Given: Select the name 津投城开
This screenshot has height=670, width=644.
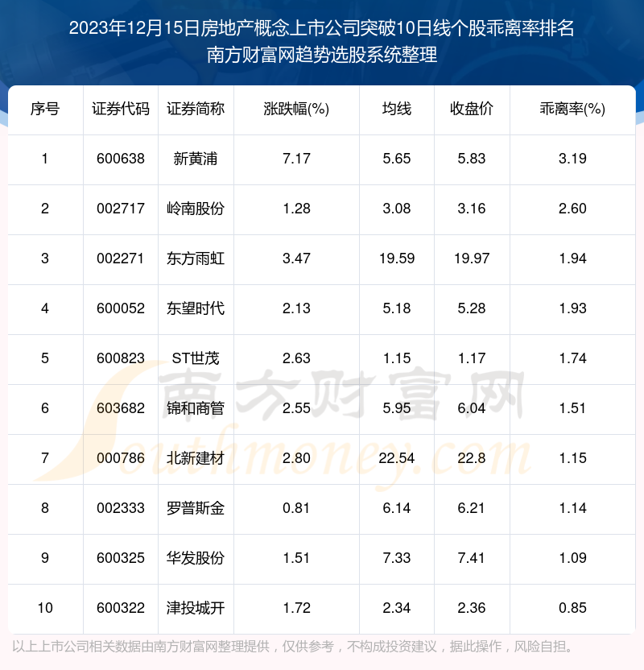Looking at the screenshot, I should (196, 608).
